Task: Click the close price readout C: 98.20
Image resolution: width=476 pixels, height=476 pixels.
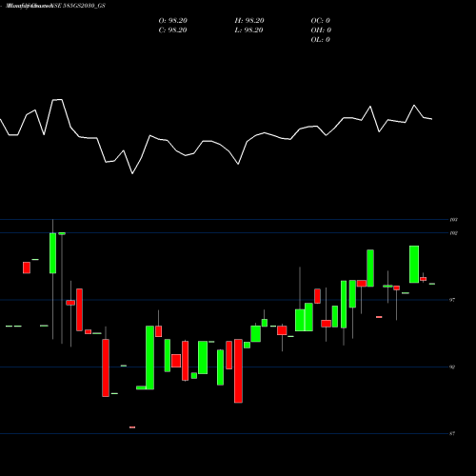Action: pyautogui.click(x=172, y=30)
